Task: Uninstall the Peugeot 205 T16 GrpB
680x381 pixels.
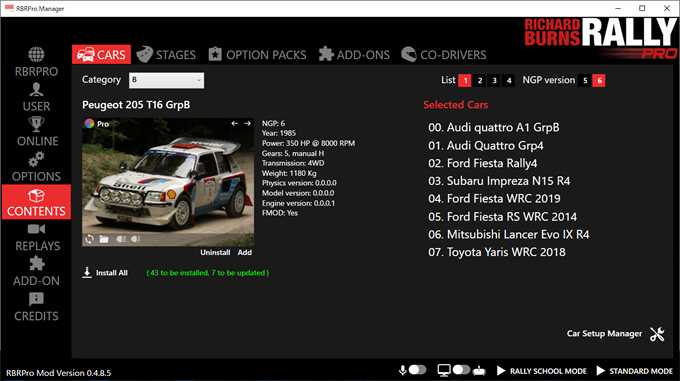Action: [x=215, y=252]
